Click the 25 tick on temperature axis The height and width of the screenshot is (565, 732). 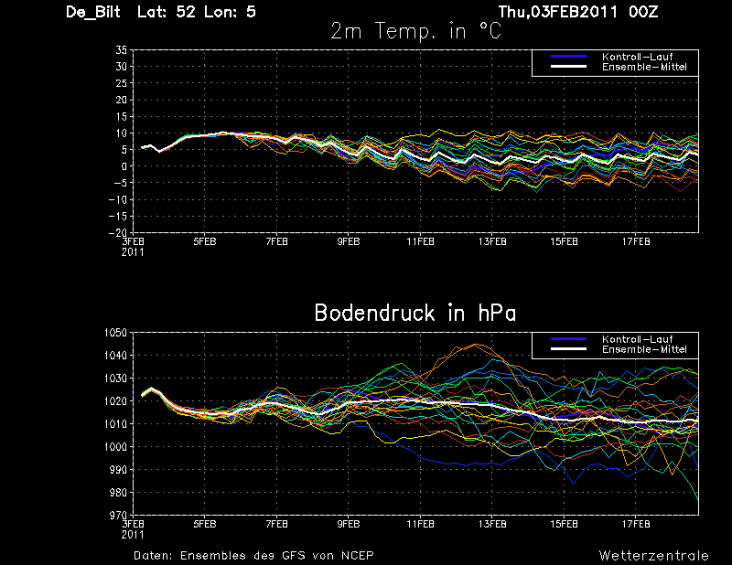pos(121,83)
